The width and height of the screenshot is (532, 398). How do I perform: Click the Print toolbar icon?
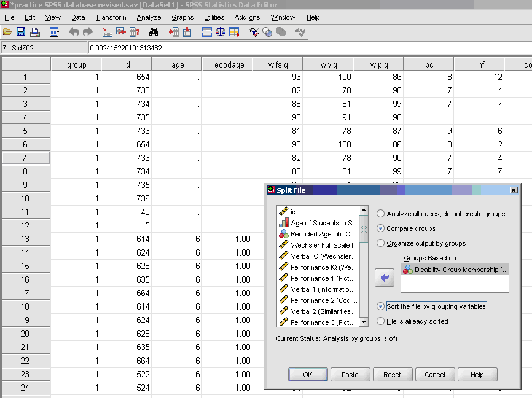[35, 32]
